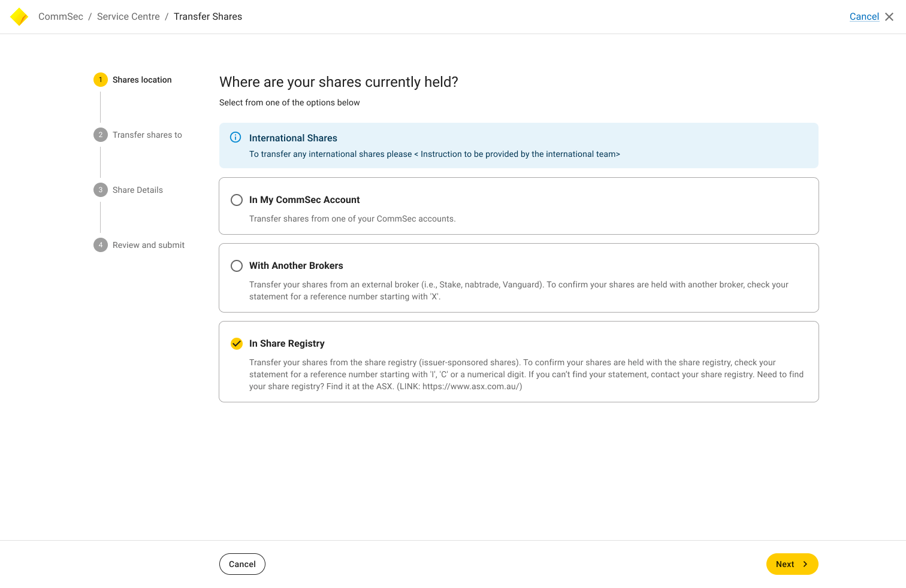Click the With Another Brokers description text
The image size is (906, 588).
[x=518, y=290]
